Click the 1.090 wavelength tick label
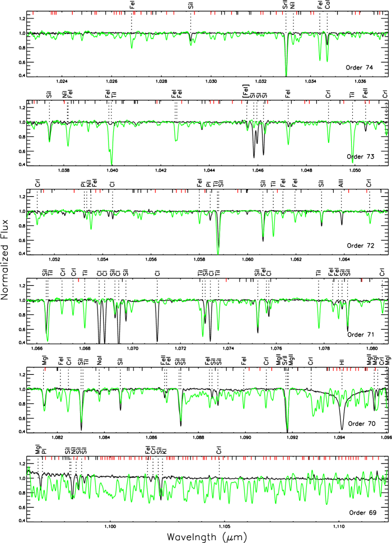Viewport: 392px width, 543px height. pyautogui.click(x=245, y=438)
